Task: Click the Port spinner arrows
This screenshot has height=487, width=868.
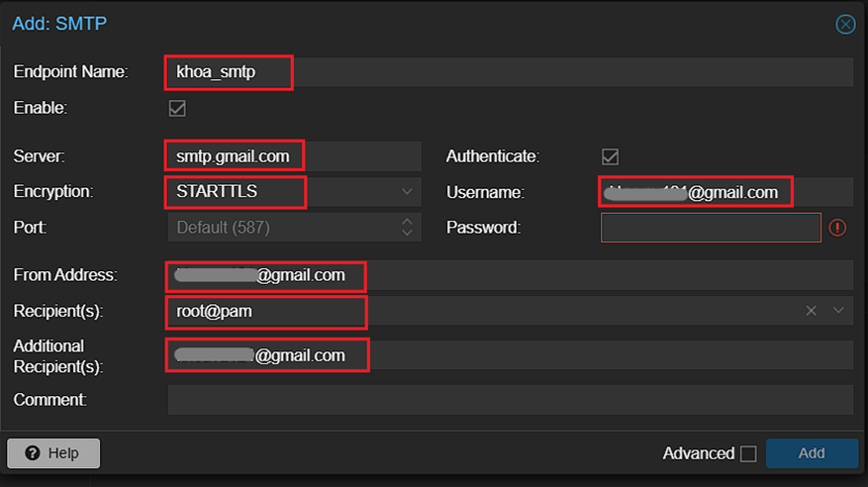Action: (407, 227)
